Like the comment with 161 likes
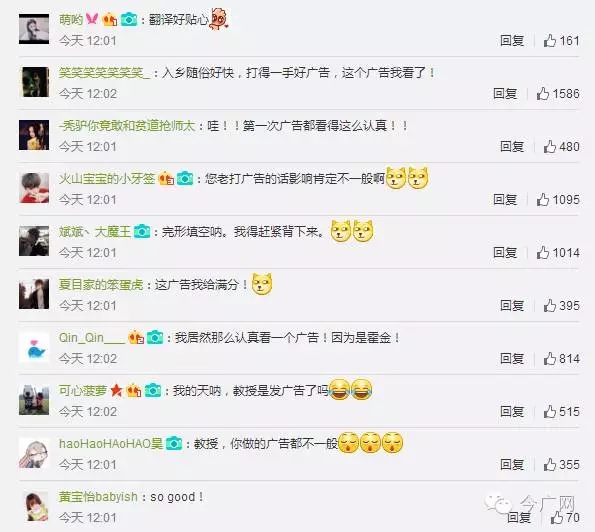 click(550, 40)
